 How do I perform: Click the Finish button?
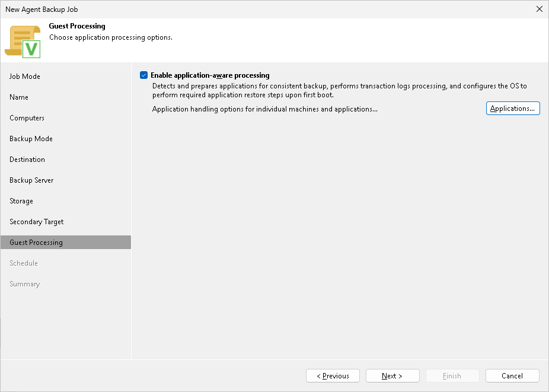coord(452,375)
